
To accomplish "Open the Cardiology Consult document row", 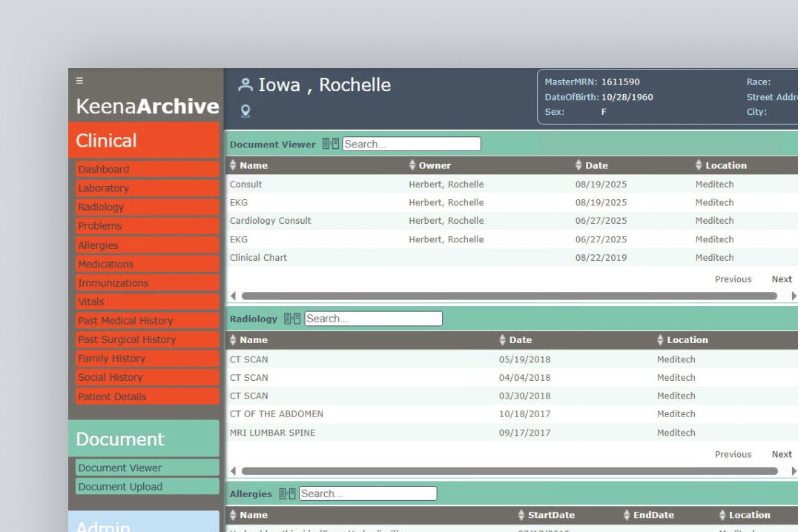I will click(x=271, y=221).
